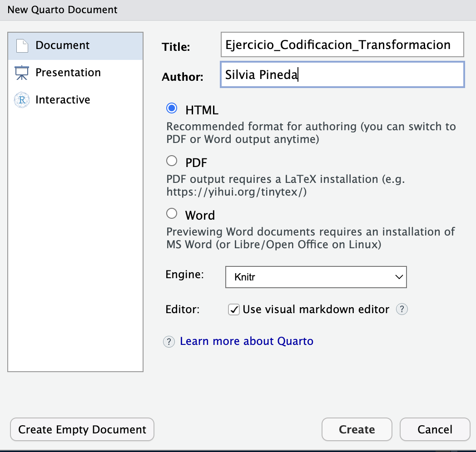Choose Interactive document type

click(x=63, y=100)
